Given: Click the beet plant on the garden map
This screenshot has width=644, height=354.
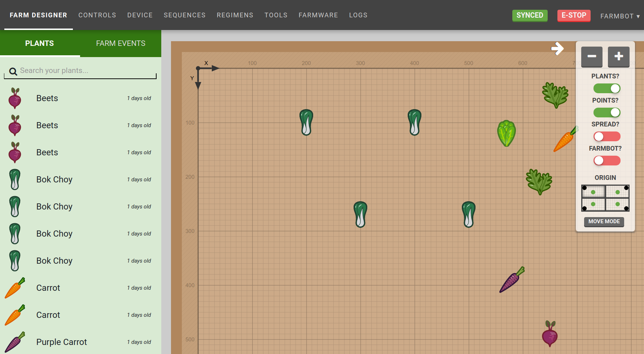Looking at the screenshot, I should [x=549, y=334].
